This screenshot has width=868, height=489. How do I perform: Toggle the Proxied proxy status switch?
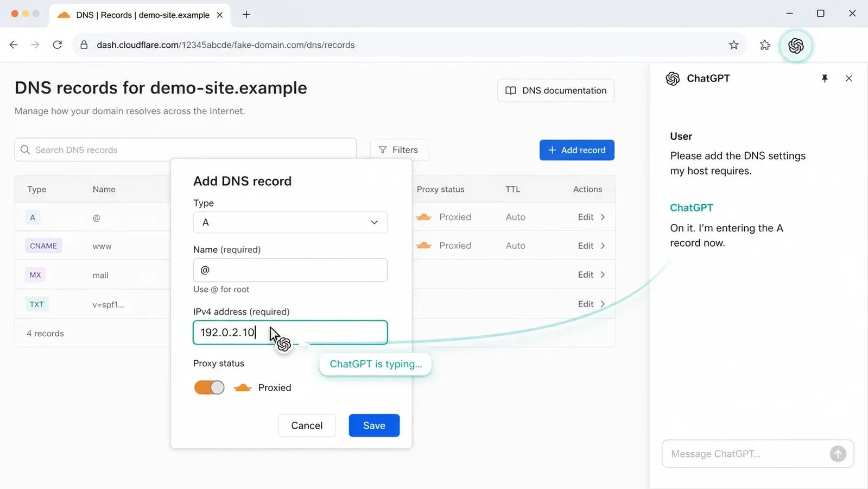click(x=209, y=387)
